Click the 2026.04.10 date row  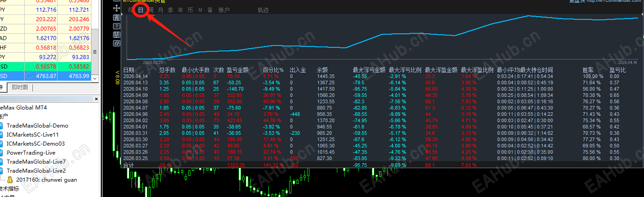136,89
